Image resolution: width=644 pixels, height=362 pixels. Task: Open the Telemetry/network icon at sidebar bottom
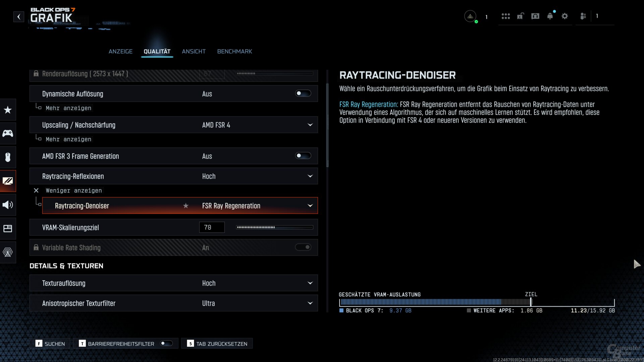(8, 252)
